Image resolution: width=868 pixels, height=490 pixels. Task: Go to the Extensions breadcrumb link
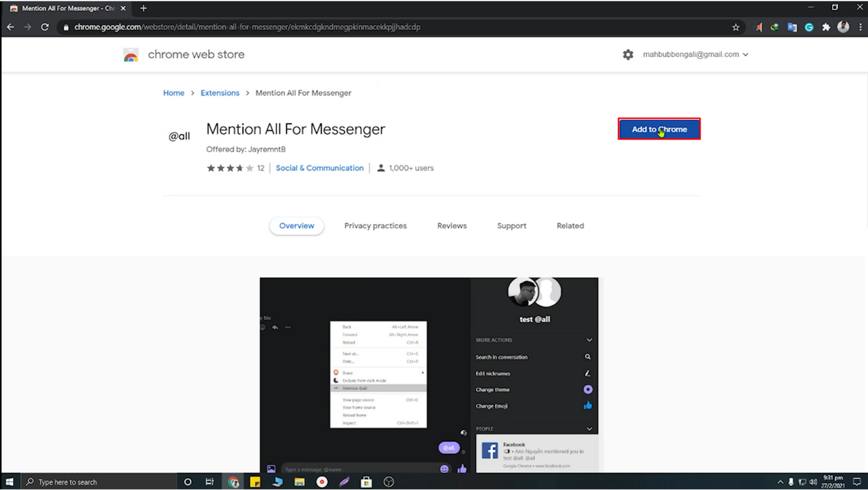(220, 93)
